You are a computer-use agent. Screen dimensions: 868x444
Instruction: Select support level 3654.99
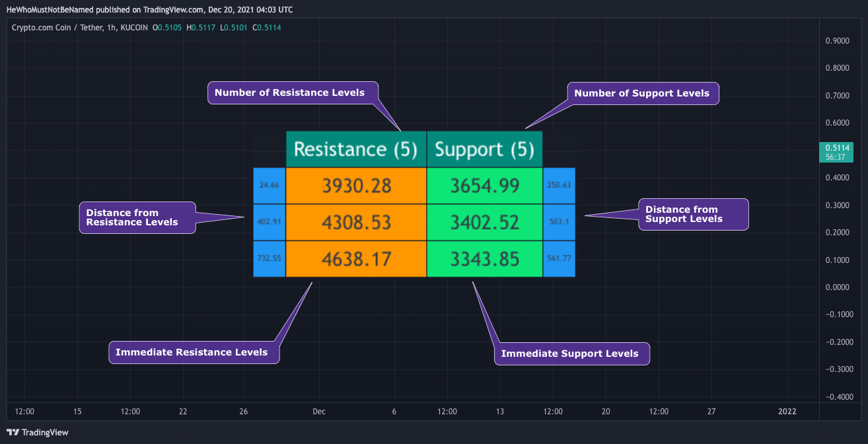coord(485,186)
